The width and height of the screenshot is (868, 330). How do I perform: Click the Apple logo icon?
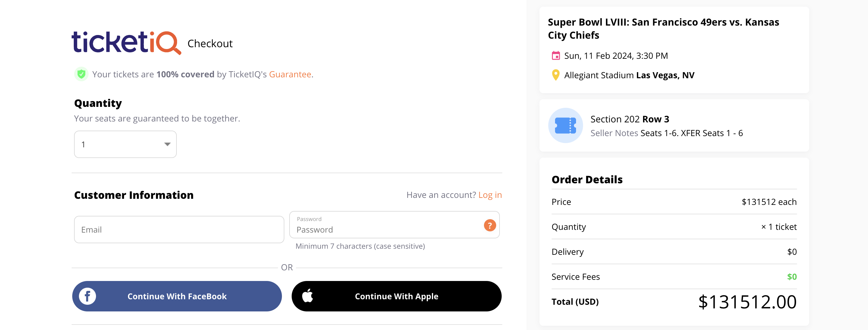tap(307, 296)
